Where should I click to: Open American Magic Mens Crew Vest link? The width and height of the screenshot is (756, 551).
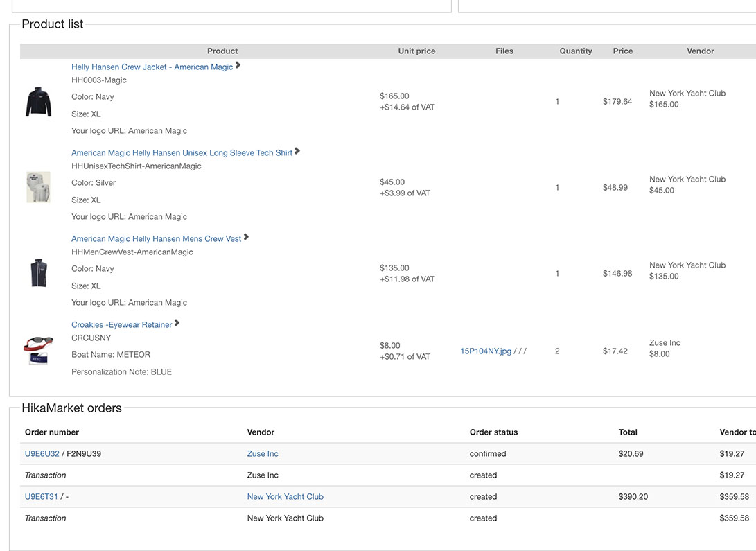tap(156, 239)
